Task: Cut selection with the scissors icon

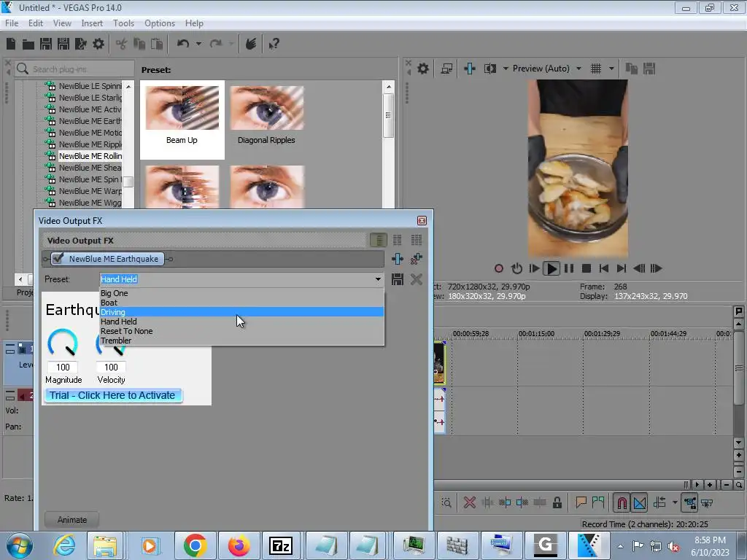Action: (x=122, y=44)
